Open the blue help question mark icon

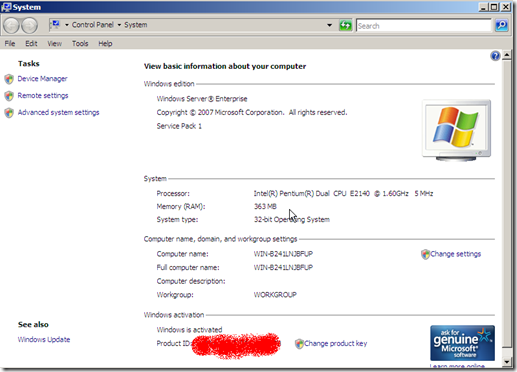click(495, 56)
